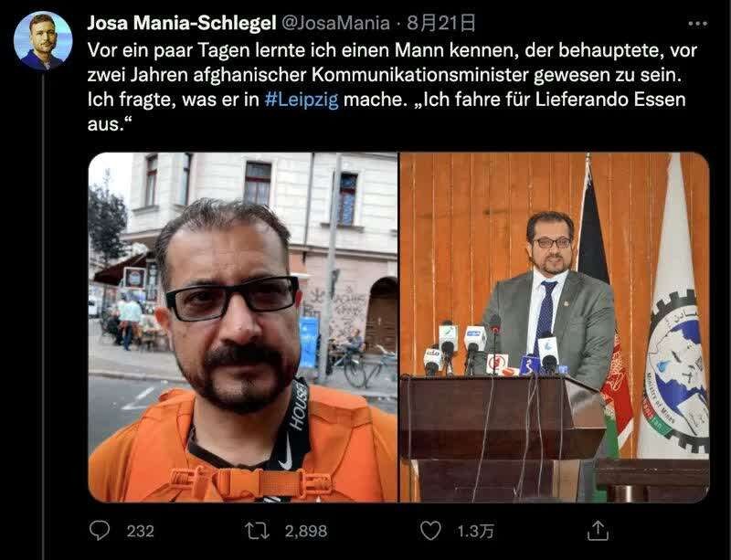Open left photo of man in orange jacket
The image size is (731, 560).
click(x=243, y=327)
